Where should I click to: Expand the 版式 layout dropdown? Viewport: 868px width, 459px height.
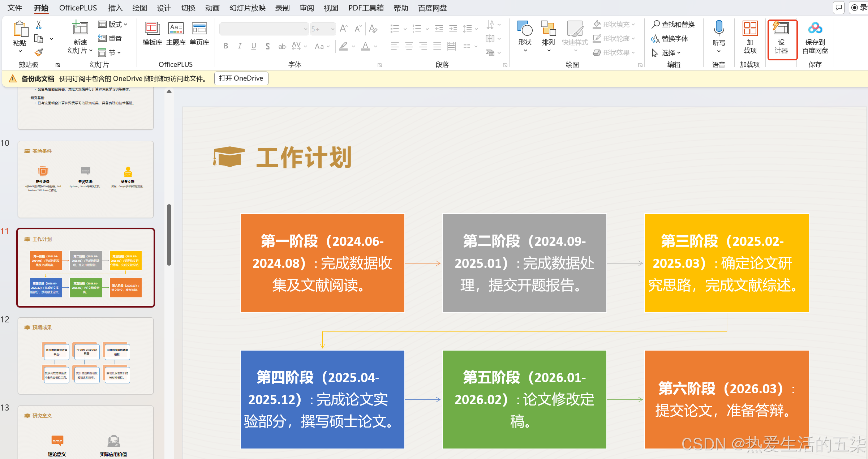113,25
